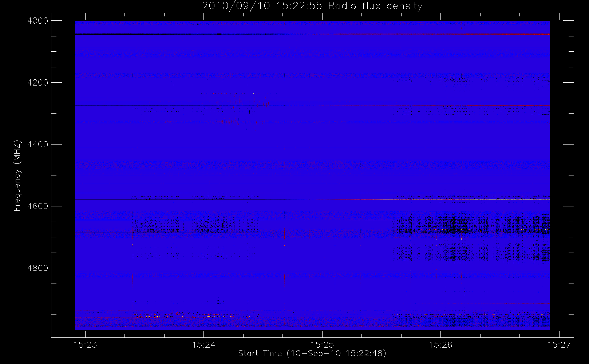The height and width of the screenshot is (364, 589).
Task: Click the 15:23 time tick label
Action: click(85, 345)
